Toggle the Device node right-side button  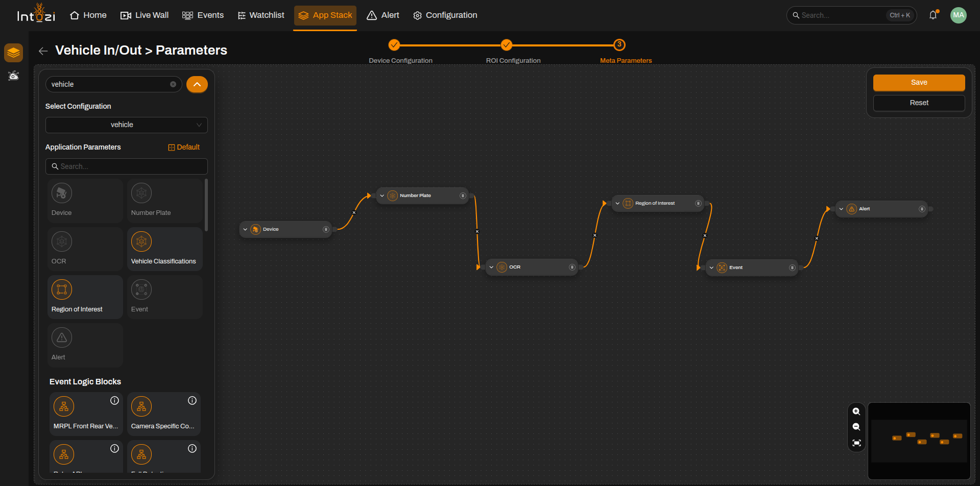[326, 230]
